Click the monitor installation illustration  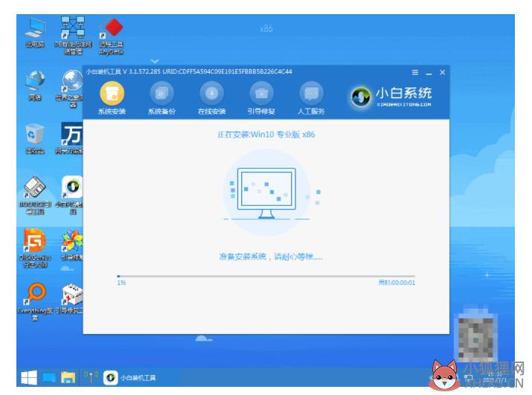tap(266, 193)
